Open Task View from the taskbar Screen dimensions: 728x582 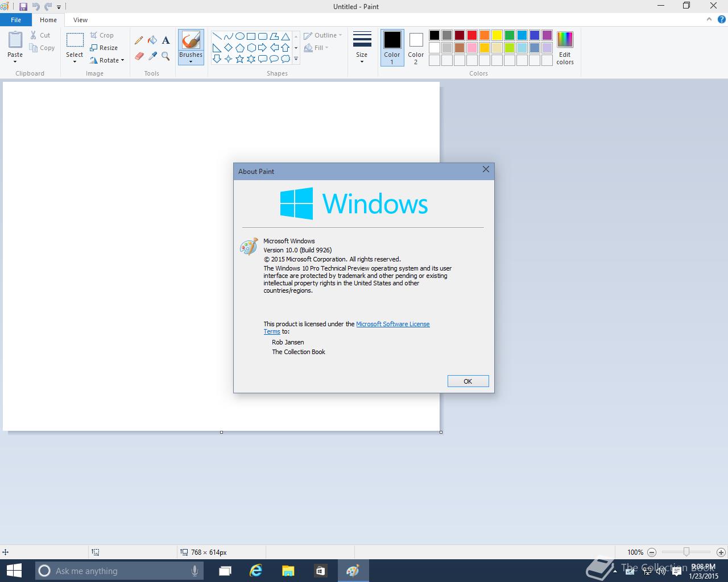pyautogui.click(x=225, y=571)
